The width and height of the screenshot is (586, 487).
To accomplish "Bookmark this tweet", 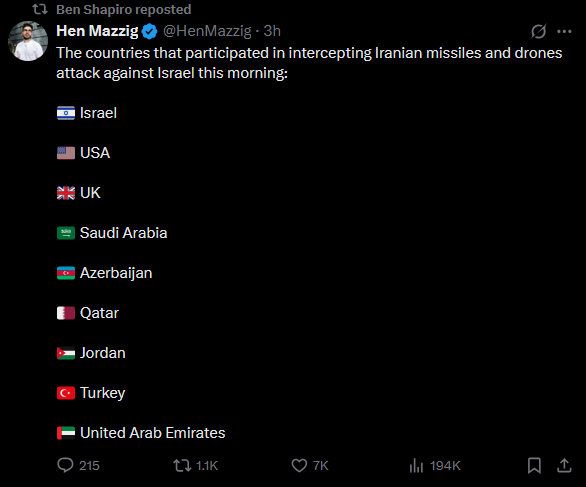I will tap(534, 465).
